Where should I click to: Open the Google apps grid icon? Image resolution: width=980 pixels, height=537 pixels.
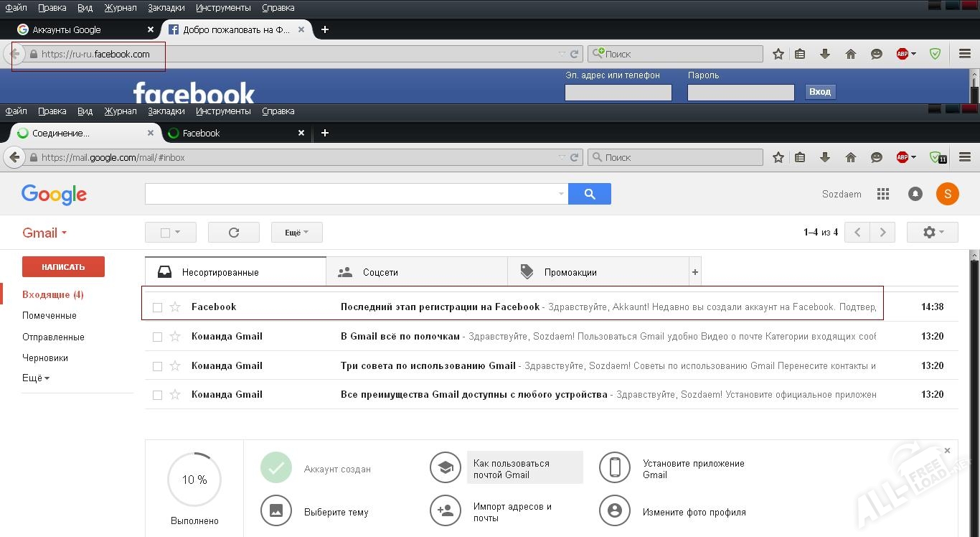[883, 194]
